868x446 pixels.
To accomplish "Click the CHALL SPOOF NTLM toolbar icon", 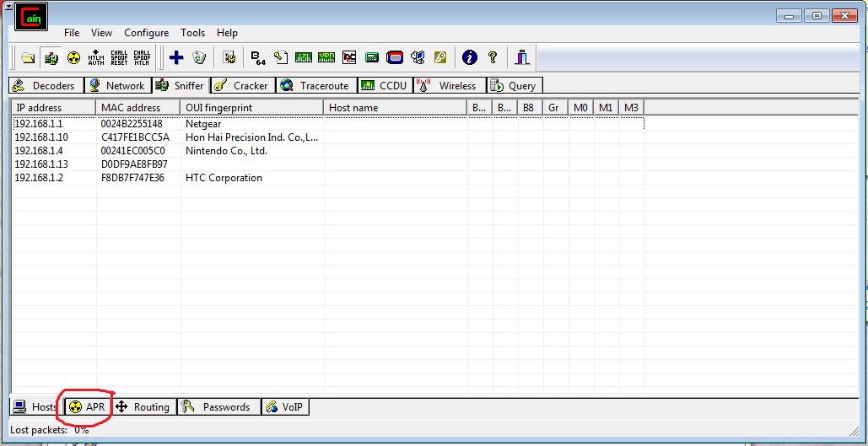I will (x=142, y=57).
